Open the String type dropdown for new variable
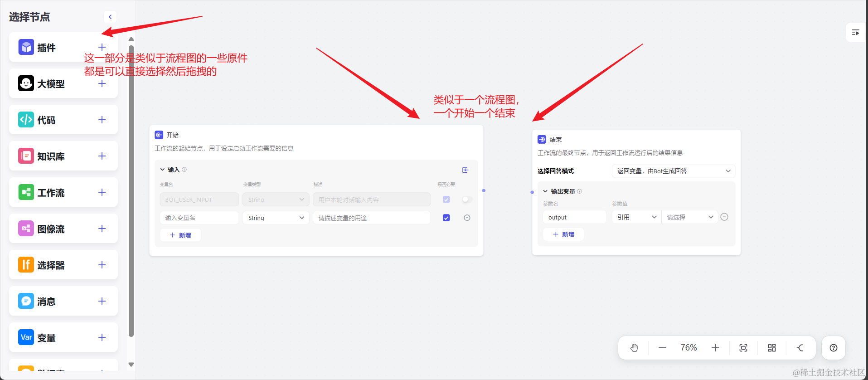Image resolution: width=868 pixels, height=380 pixels. coord(276,218)
